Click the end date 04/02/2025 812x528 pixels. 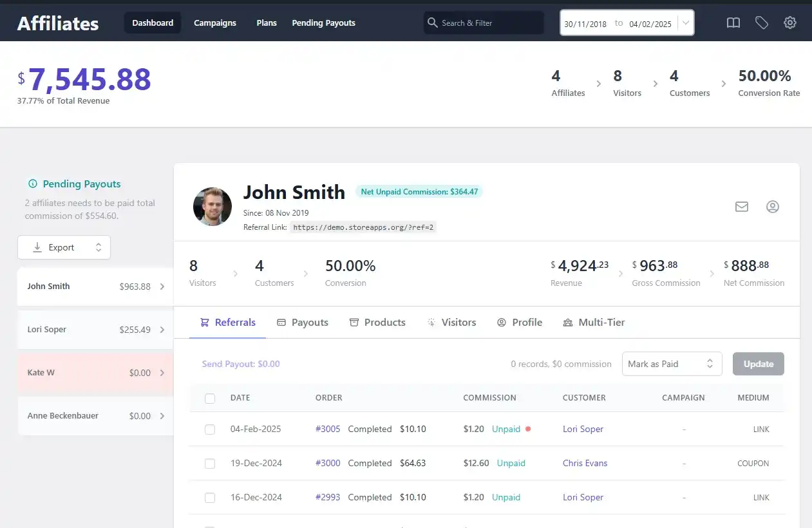pyautogui.click(x=650, y=24)
